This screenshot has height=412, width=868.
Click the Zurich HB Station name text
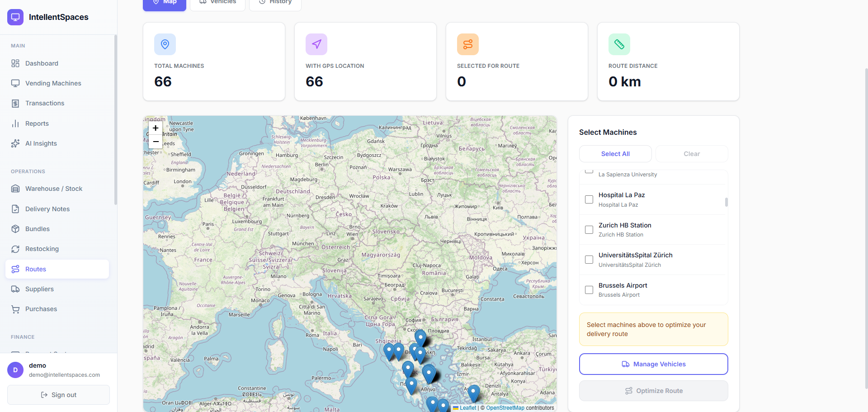pos(625,225)
